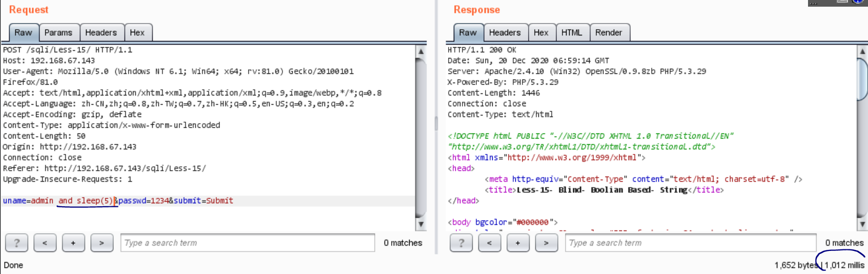Click the Host: 192.168.67.143 header
The height and width of the screenshot is (274, 868).
click(x=49, y=61)
